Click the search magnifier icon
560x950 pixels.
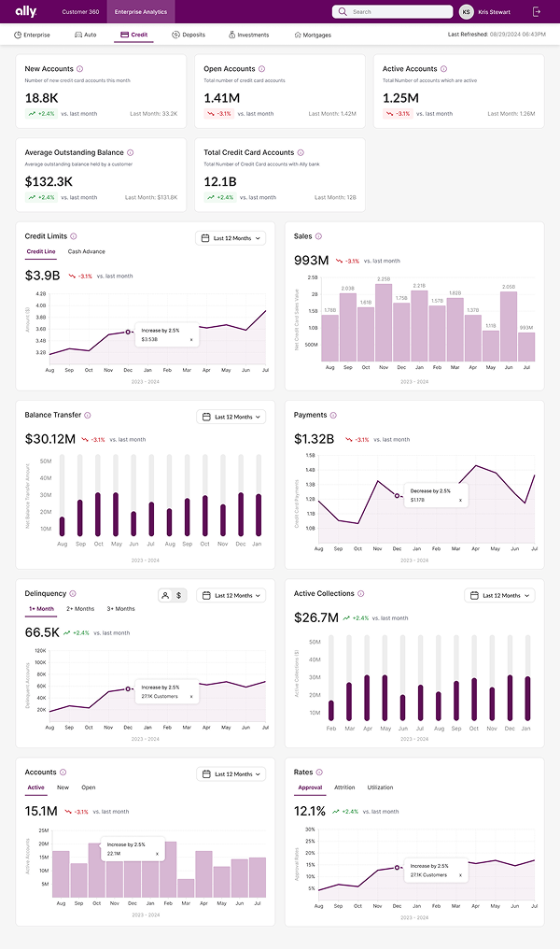343,11
